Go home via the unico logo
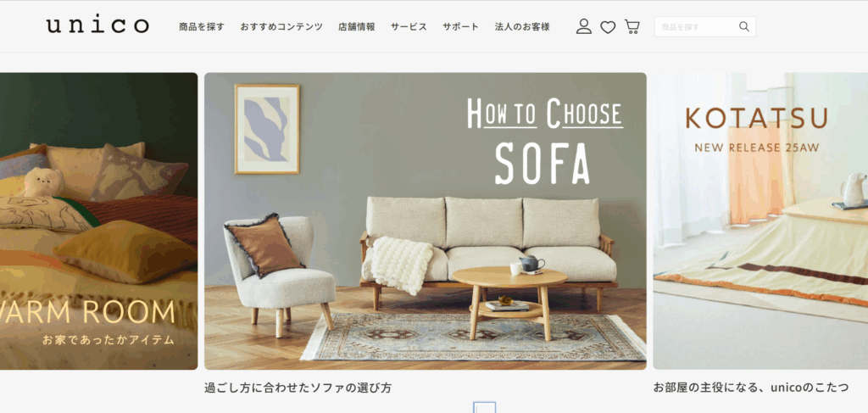Screen dimensions: 868x413 click(97, 25)
